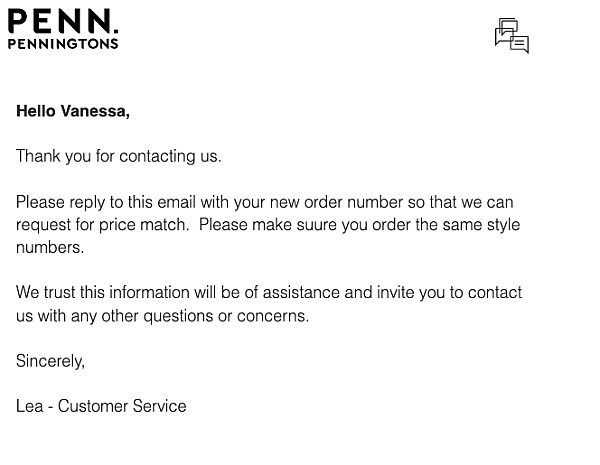The image size is (600, 465).
Task: Click the word 'Vanessa' in the greeting
Action: click(x=95, y=111)
